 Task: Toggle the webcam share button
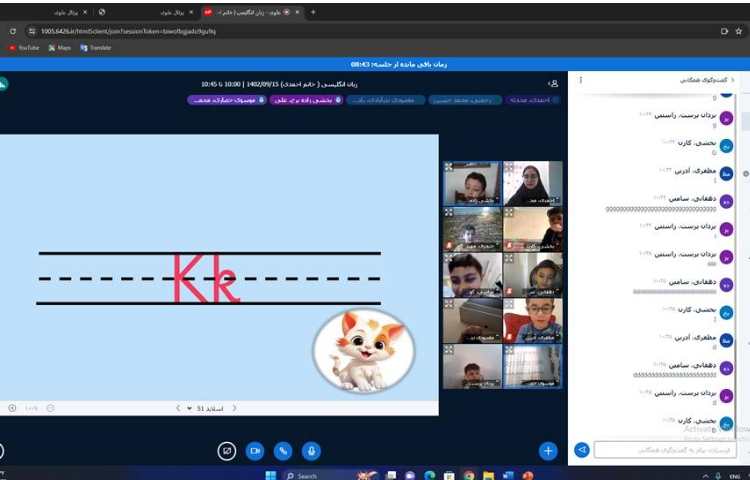point(255,451)
